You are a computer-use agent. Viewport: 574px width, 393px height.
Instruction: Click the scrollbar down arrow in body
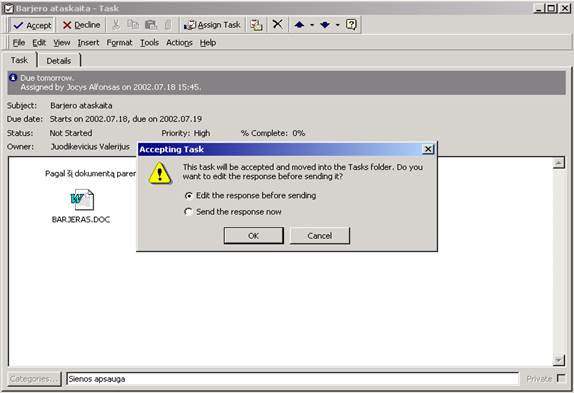pyautogui.click(x=559, y=360)
